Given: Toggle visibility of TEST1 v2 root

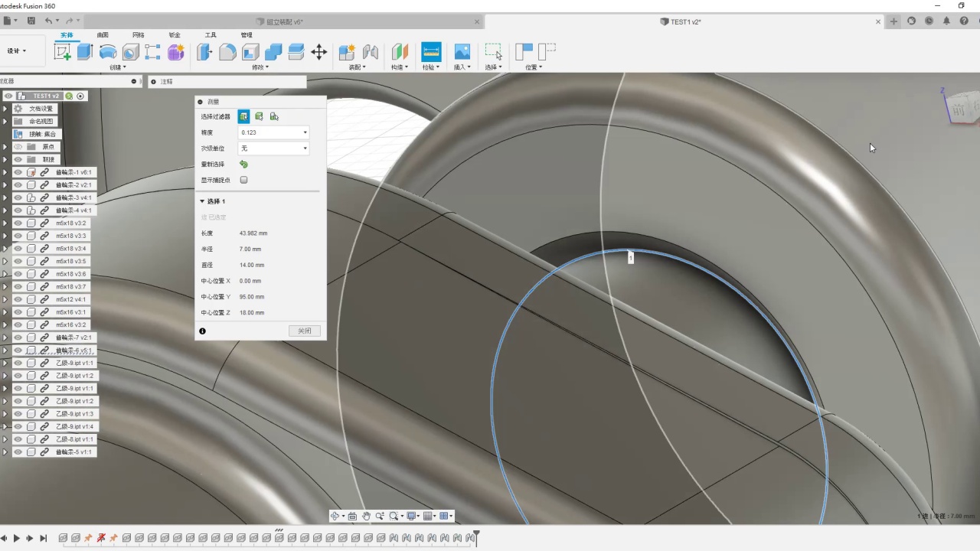Looking at the screenshot, I should pyautogui.click(x=8, y=96).
